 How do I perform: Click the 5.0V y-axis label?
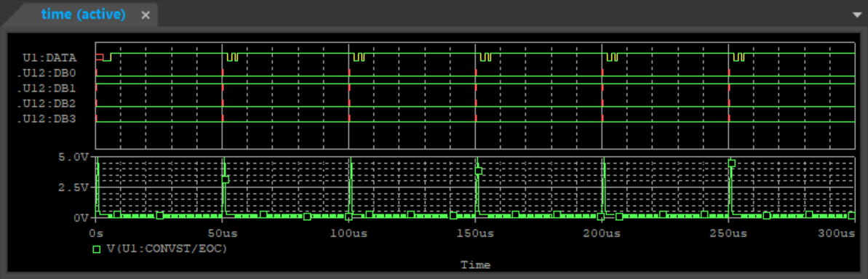click(73, 157)
